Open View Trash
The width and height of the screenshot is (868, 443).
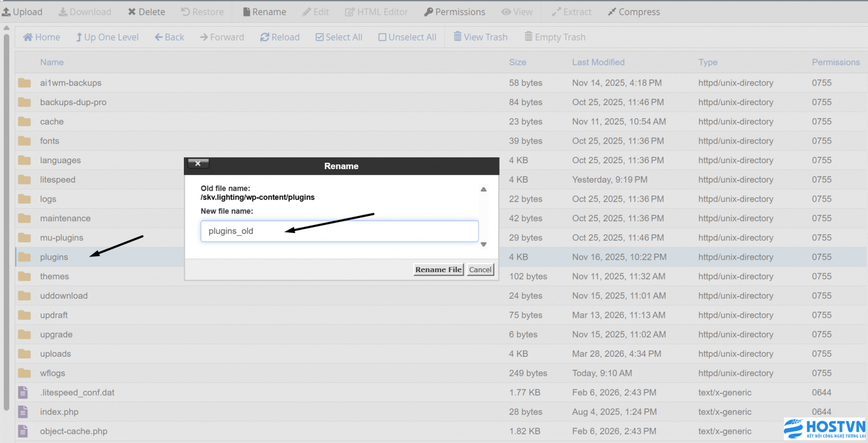[480, 37]
